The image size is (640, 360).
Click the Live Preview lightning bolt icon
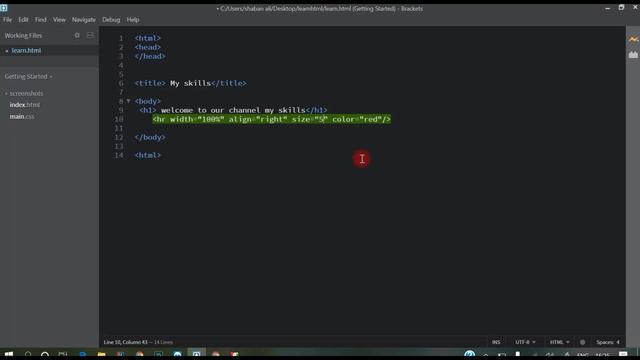tap(633, 39)
